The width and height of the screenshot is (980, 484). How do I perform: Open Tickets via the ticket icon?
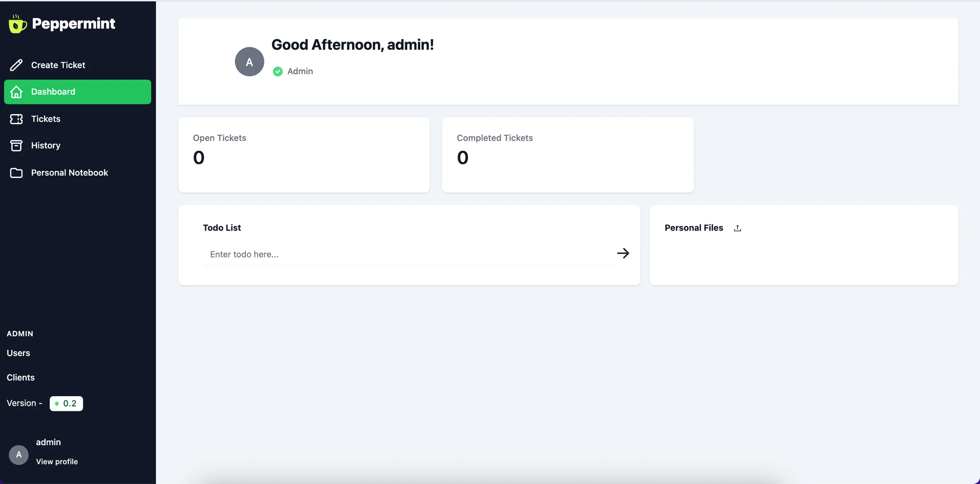coord(16,119)
